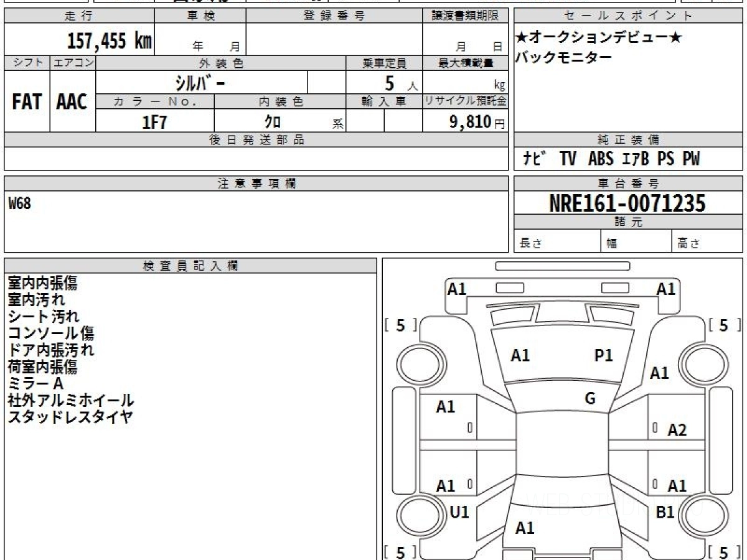Click the 車検 header cell
The height and width of the screenshot is (560, 747).
200,16
